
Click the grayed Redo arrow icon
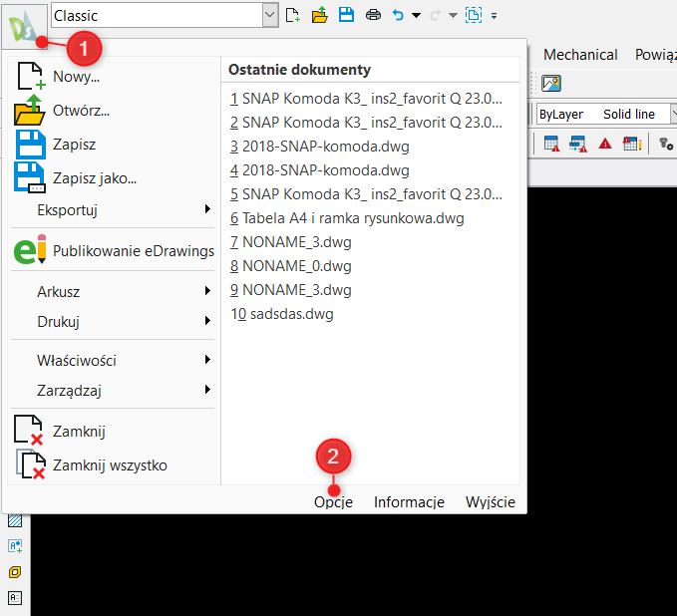pos(435,16)
